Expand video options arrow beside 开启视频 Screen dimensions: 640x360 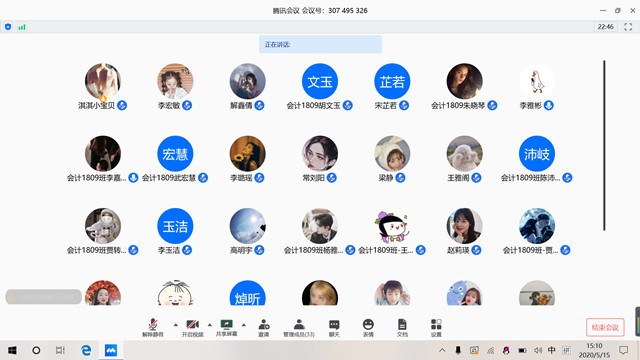click(x=210, y=325)
